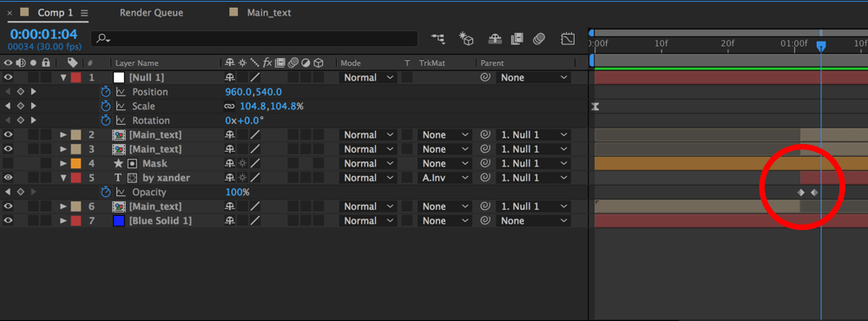The width and height of the screenshot is (868, 321).
Task: Click the Scale stopwatch icon
Action: 106,106
